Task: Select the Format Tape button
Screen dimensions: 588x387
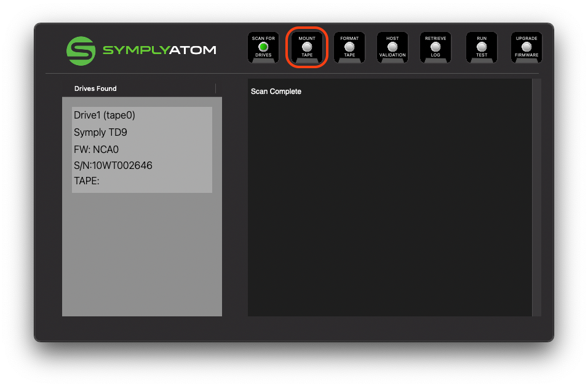Action: (349, 47)
